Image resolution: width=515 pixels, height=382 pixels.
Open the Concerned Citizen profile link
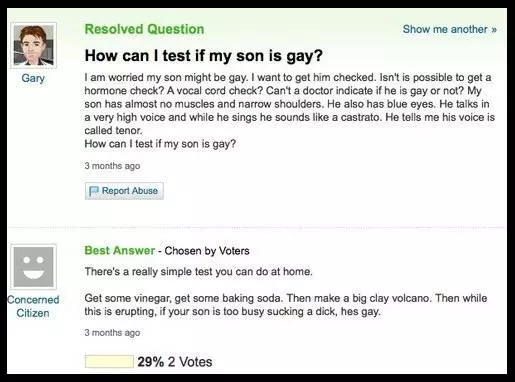(x=33, y=306)
